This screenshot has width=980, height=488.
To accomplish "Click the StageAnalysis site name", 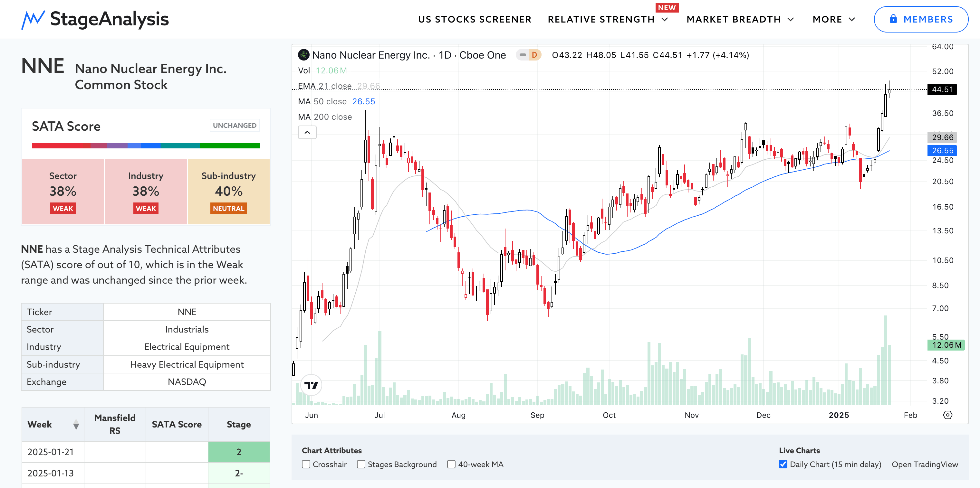I will tap(110, 19).
